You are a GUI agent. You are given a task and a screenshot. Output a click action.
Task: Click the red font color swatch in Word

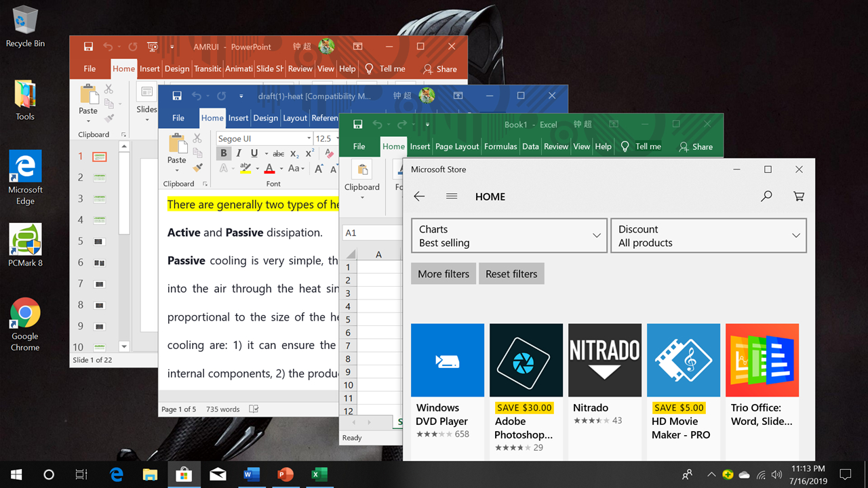click(269, 168)
